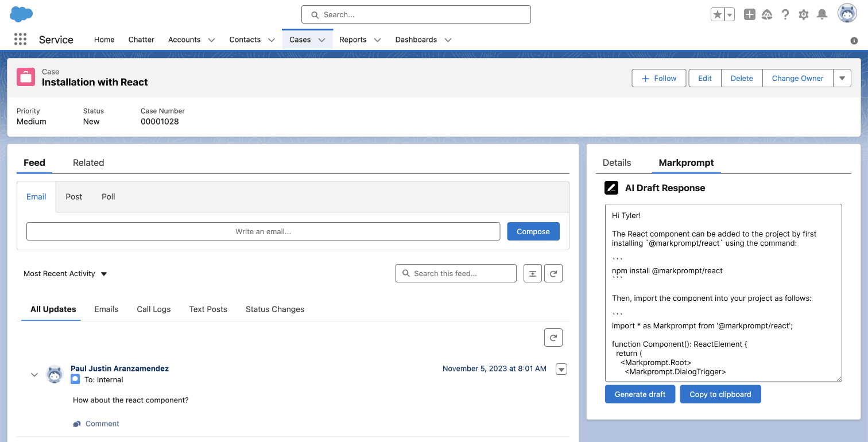
Task: Open more case actions dropdown arrow
Action: pos(842,79)
